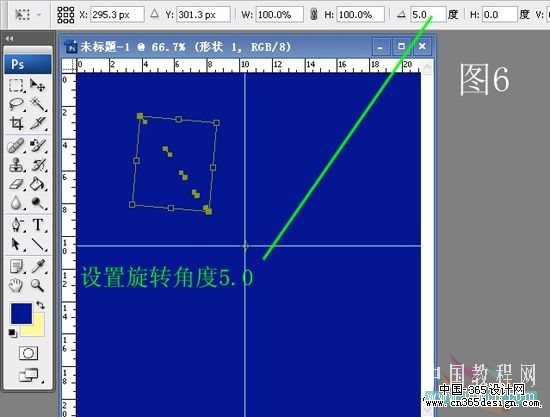Click the top-right transform corner handle
The height and width of the screenshot is (417, 550).
216,123
